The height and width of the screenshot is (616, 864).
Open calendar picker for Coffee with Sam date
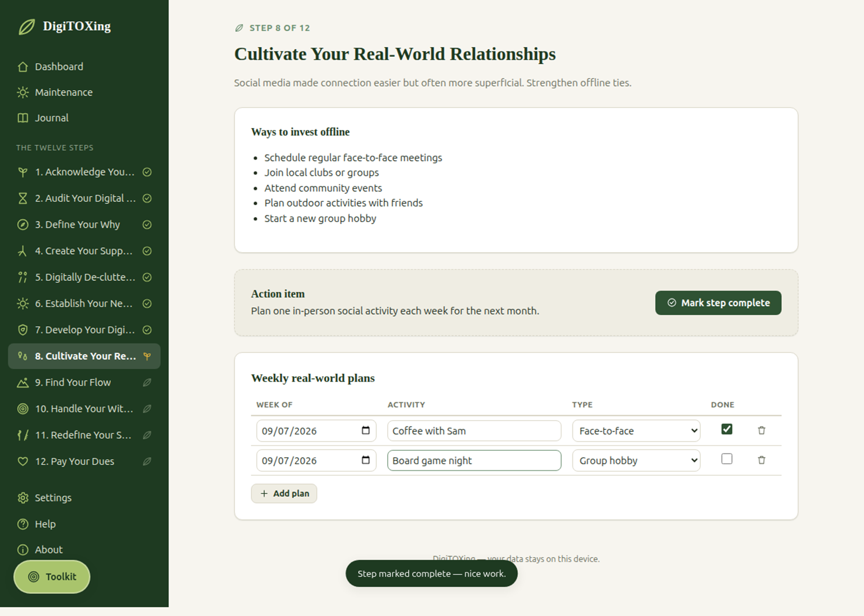(x=366, y=430)
